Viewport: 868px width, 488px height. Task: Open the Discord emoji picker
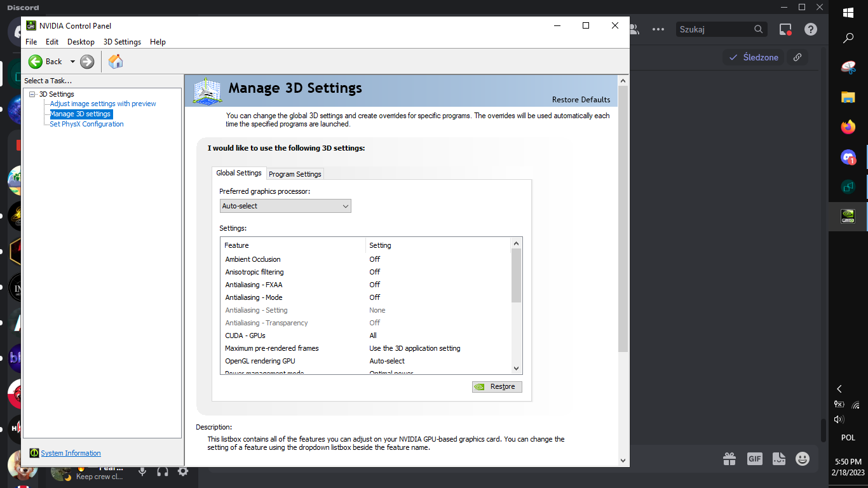pyautogui.click(x=803, y=459)
